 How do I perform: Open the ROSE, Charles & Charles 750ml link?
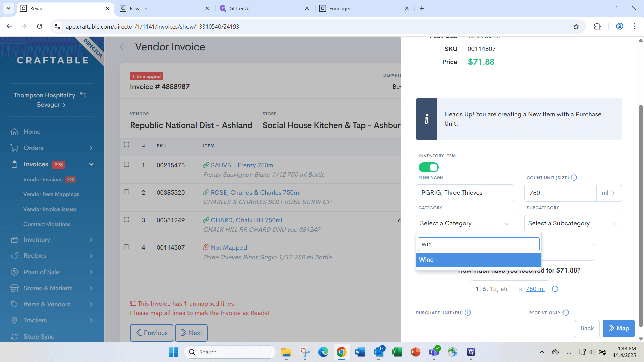point(256,193)
